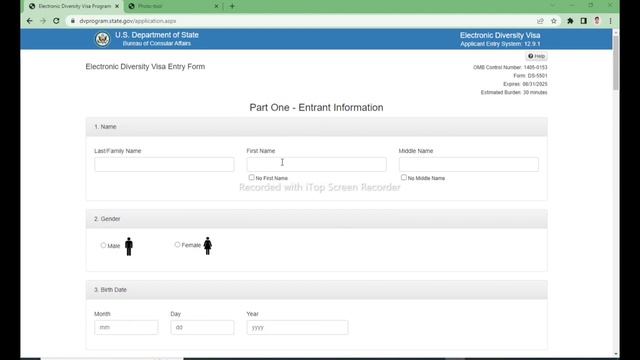Click the Last/Family Name input field
Image resolution: width=640 pixels, height=360 pixels.
pyautogui.click(x=164, y=164)
